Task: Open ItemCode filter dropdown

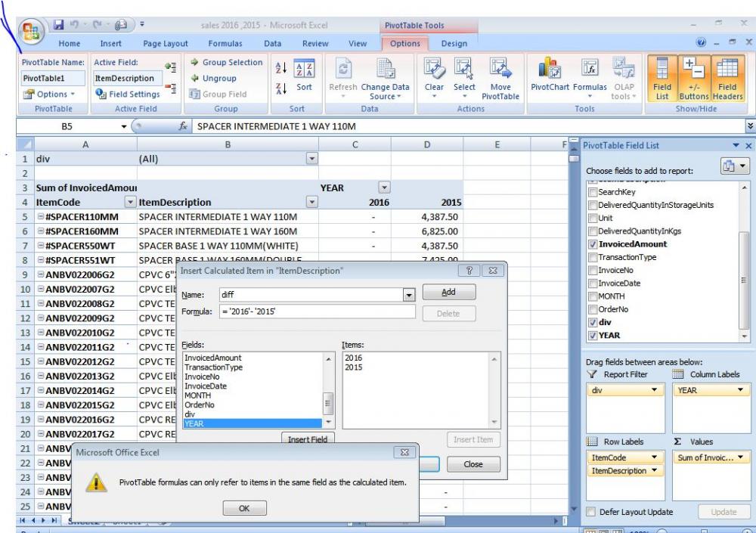Action: [130, 202]
